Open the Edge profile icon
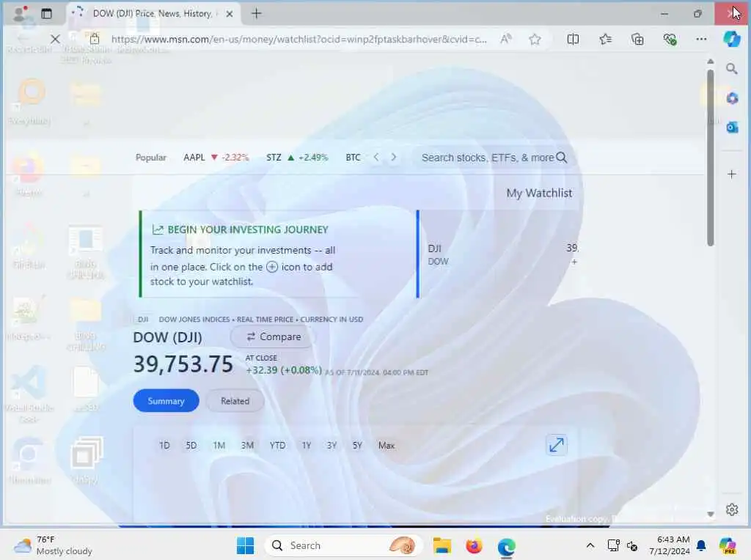 pyautogui.click(x=20, y=13)
